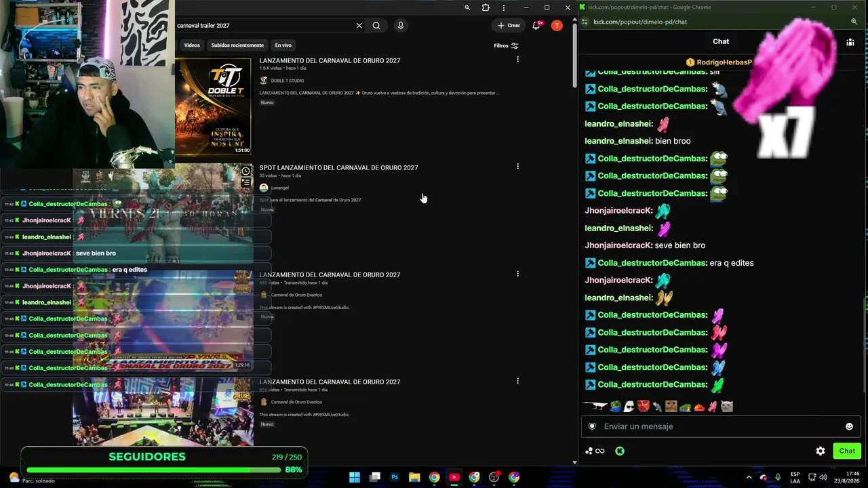868x488 pixels.
Task: Open the Filtros filter panel
Action: (x=506, y=45)
